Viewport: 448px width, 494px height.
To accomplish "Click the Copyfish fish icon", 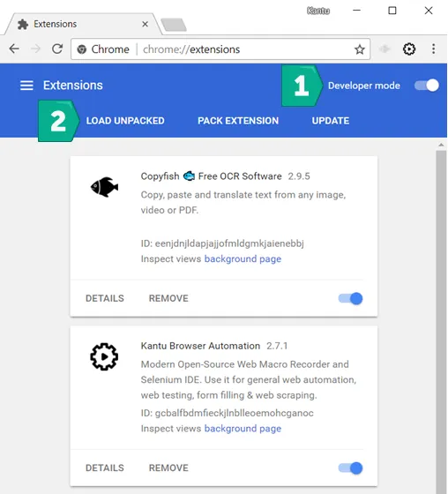I will point(104,187).
